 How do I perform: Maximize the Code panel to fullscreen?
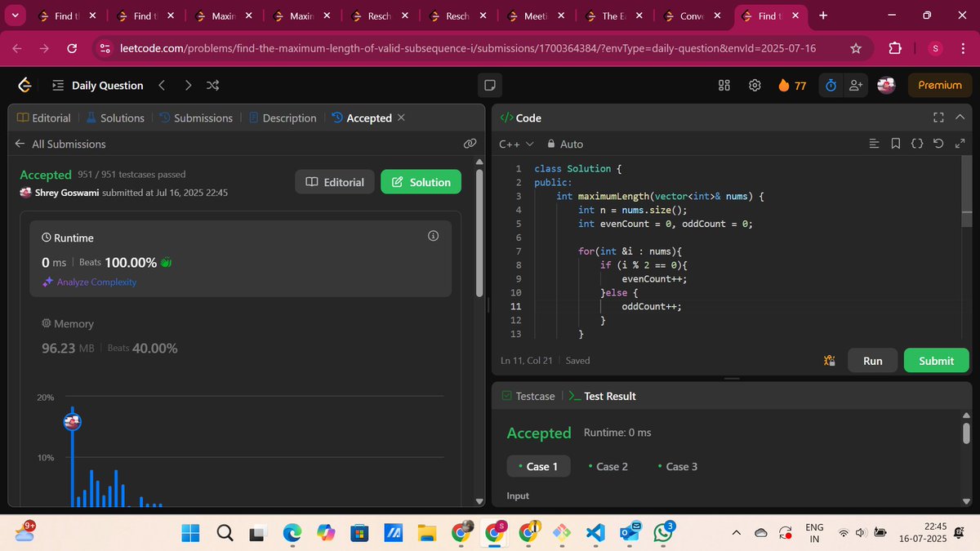(938, 118)
